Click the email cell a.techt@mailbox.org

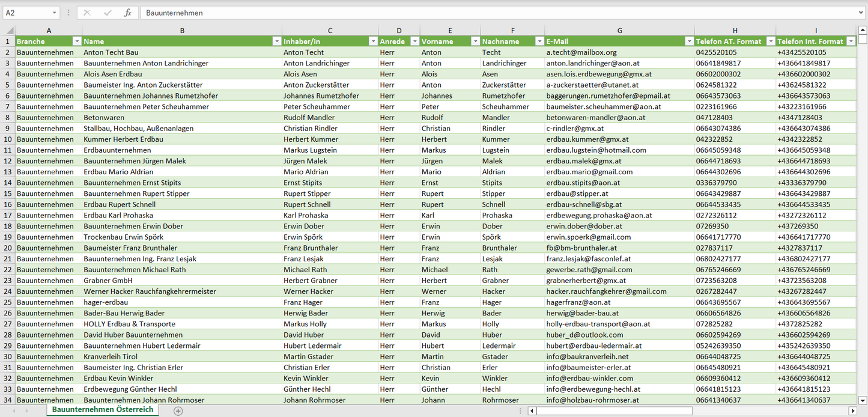[581, 52]
